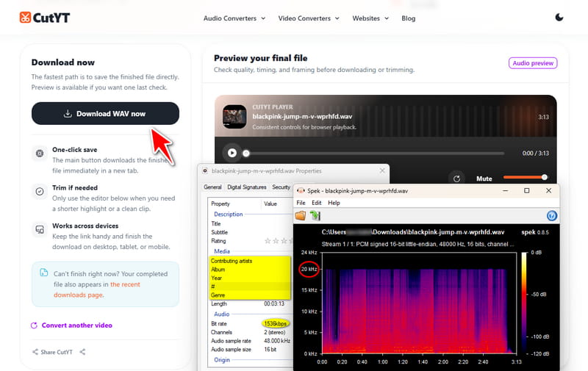Click the Channels property row
The width and height of the screenshot is (588, 371).
(251, 332)
